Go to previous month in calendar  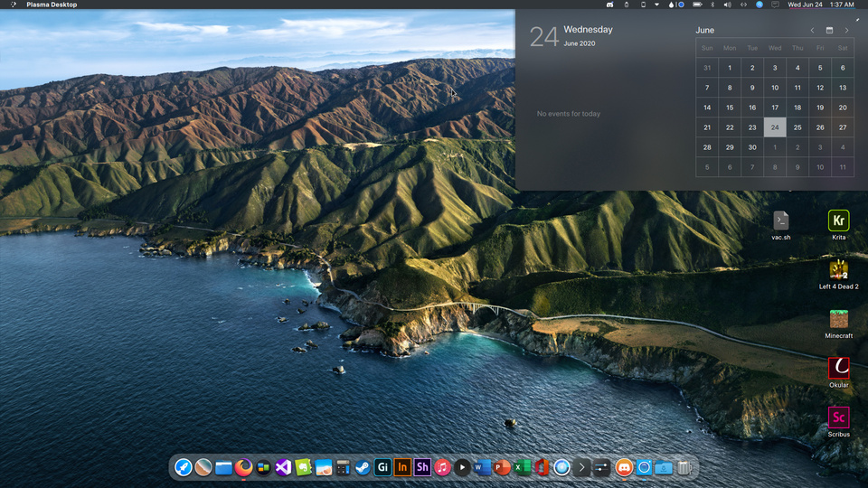pyautogui.click(x=812, y=30)
